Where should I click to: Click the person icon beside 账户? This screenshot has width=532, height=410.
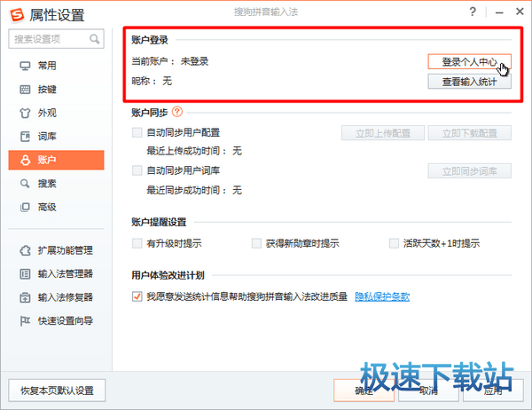click(x=25, y=160)
